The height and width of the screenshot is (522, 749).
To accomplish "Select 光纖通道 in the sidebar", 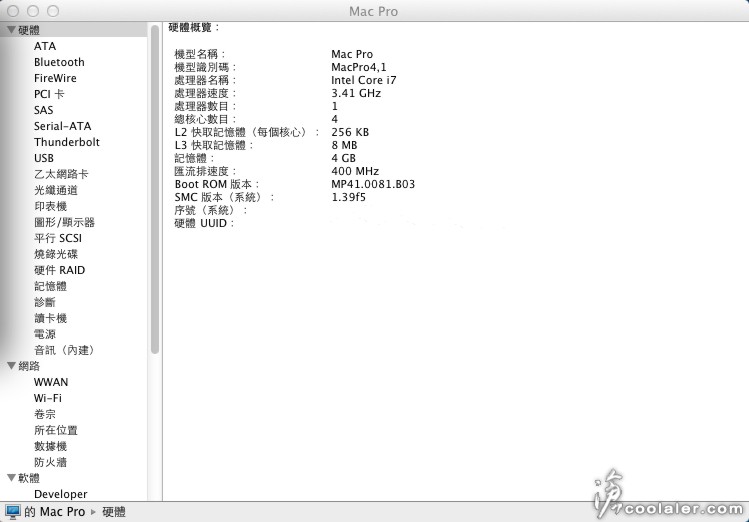I will pyautogui.click(x=55, y=190).
